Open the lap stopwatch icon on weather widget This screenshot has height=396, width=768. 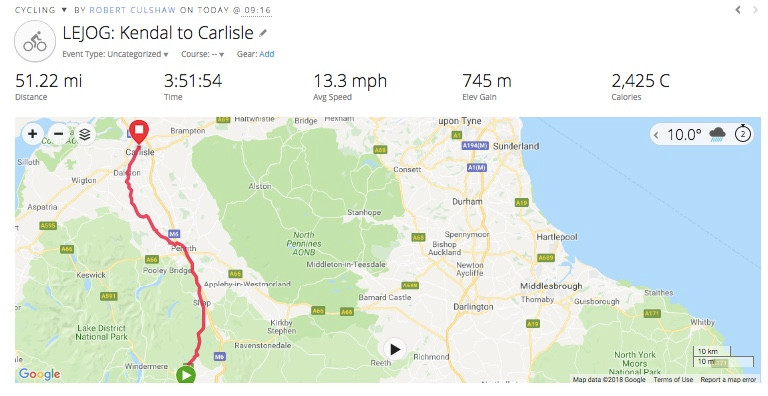tap(743, 134)
